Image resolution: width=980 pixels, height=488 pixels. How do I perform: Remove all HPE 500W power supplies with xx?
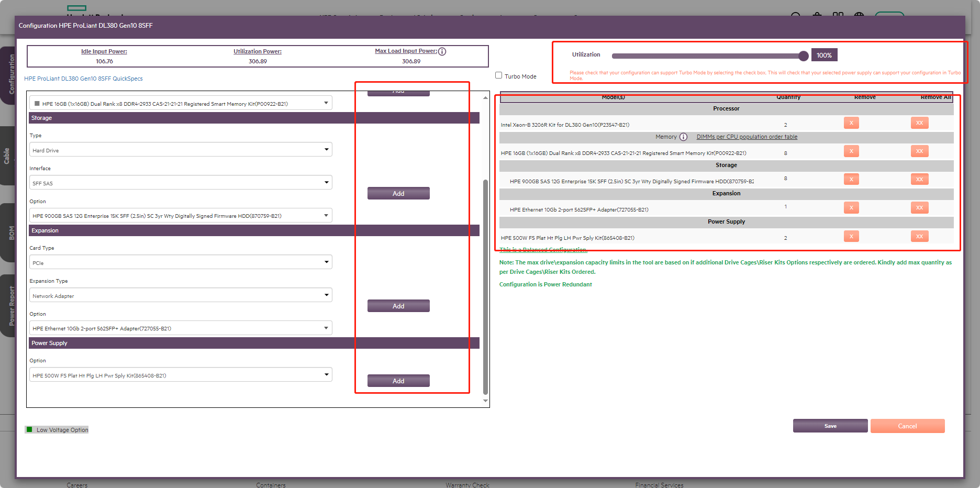click(x=919, y=236)
